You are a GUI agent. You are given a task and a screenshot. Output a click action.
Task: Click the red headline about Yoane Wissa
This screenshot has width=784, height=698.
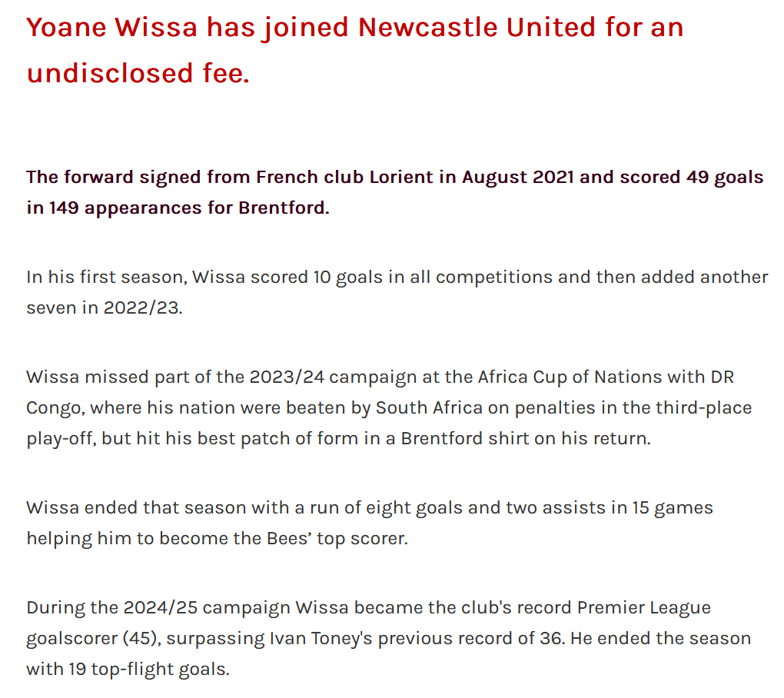355,50
